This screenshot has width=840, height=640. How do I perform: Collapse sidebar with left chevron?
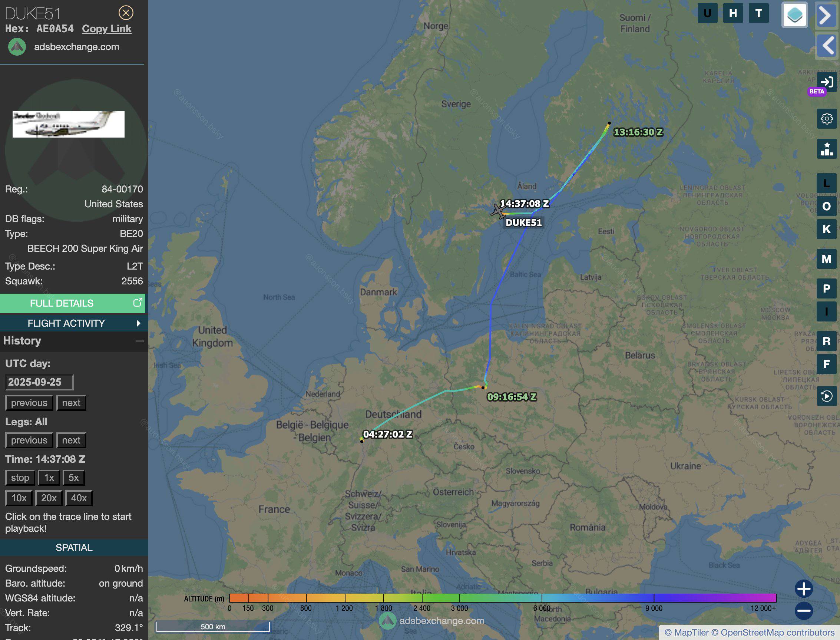[x=826, y=46]
